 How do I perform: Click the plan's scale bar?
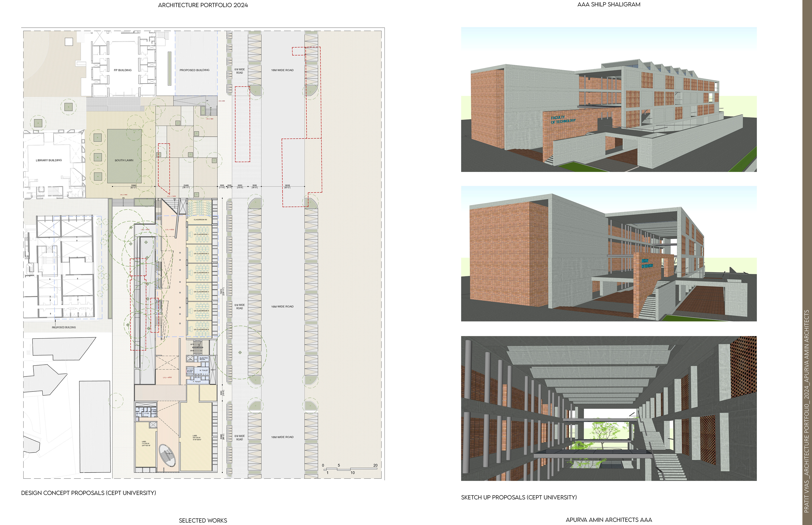click(350, 469)
